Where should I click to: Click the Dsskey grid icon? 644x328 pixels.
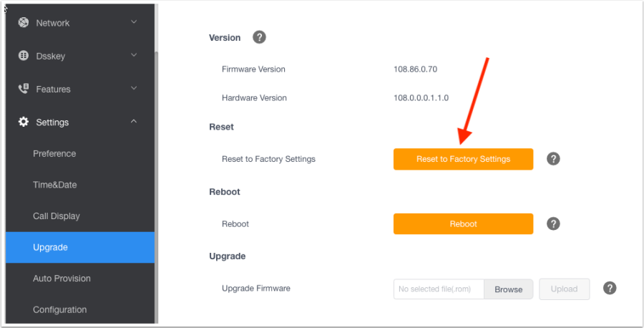(23, 56)
